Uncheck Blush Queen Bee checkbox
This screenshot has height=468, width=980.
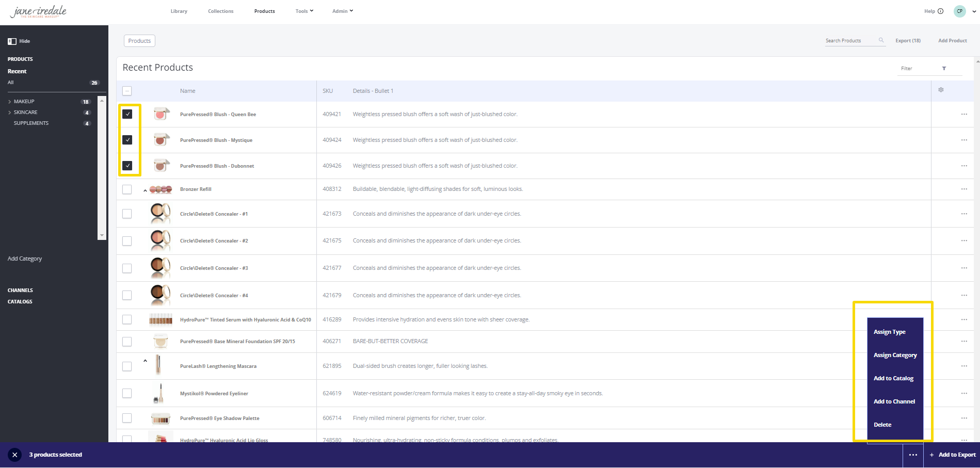click(127, 114)
